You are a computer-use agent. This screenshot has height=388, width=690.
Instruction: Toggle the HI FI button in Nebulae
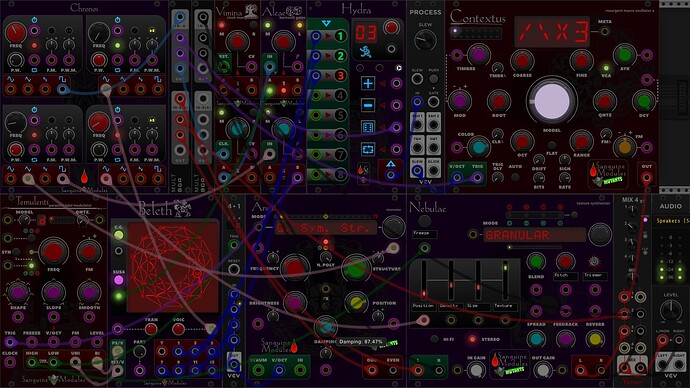click(434, 339)
